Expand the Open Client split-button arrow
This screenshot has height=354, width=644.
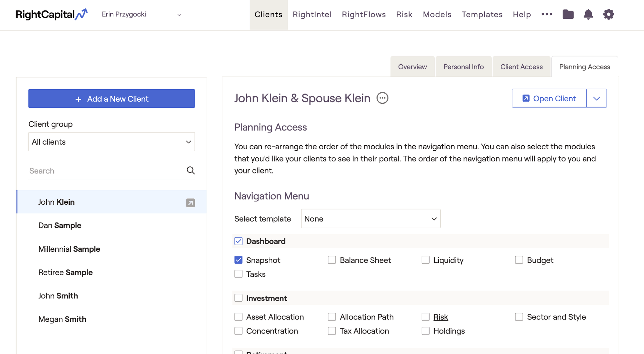pos(596,98)
